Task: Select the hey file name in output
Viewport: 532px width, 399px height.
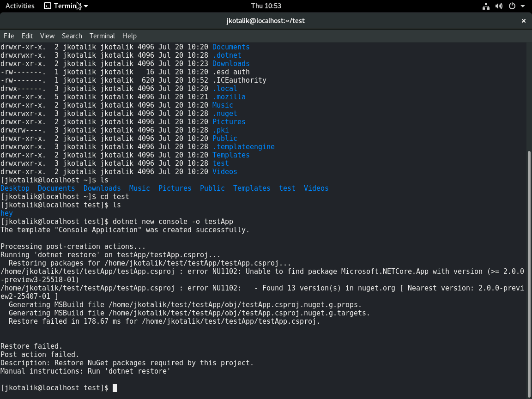Action: (x=6, y=213)
